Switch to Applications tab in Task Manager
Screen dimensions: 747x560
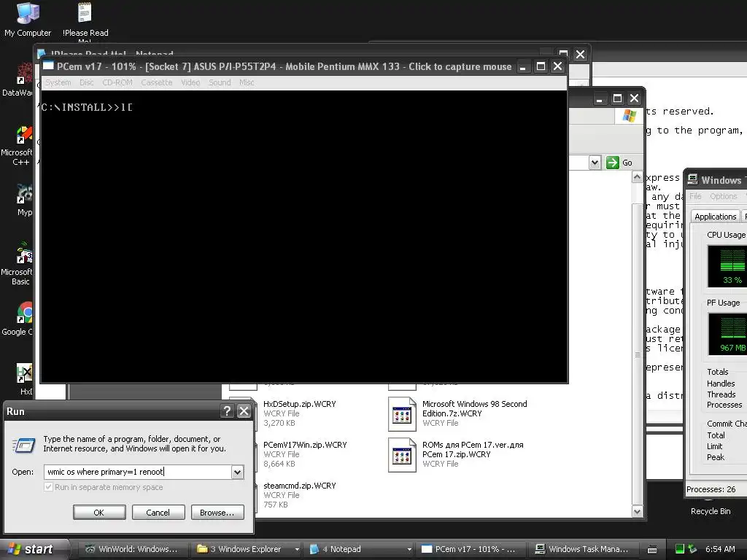click(715, 216)
